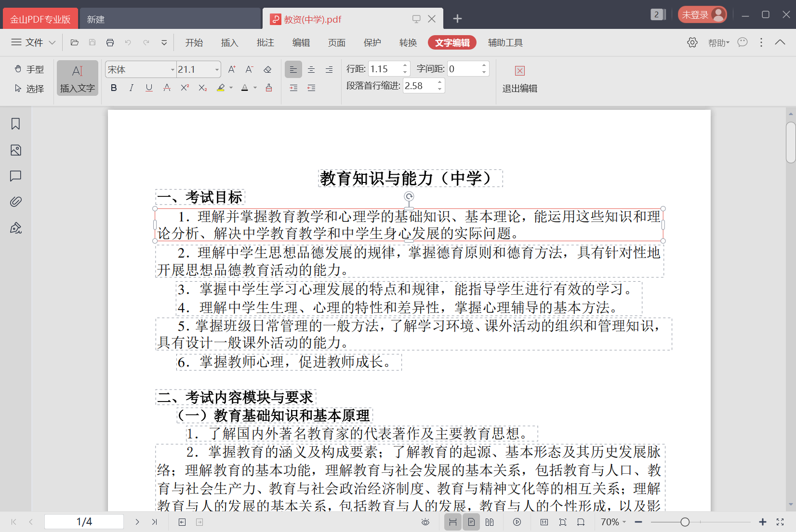Open the font color dropdown arrow
This screenshot has height=532, width=796.
255,88
